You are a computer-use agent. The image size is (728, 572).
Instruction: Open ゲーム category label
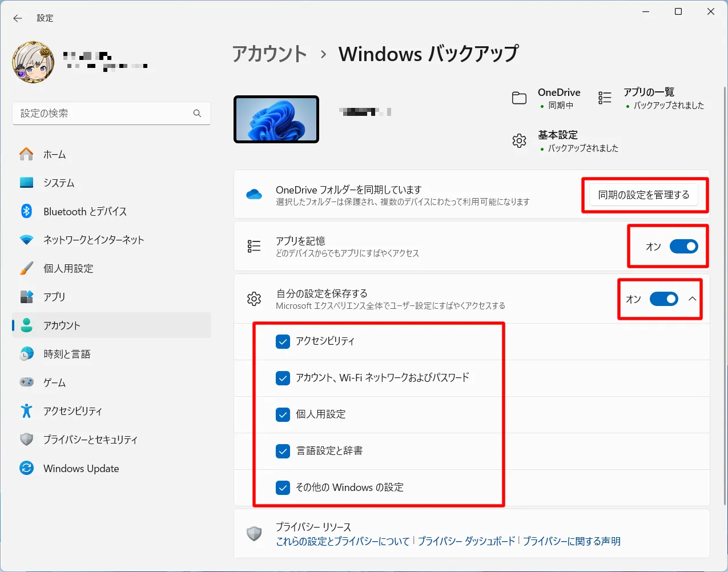pos(55,382)
